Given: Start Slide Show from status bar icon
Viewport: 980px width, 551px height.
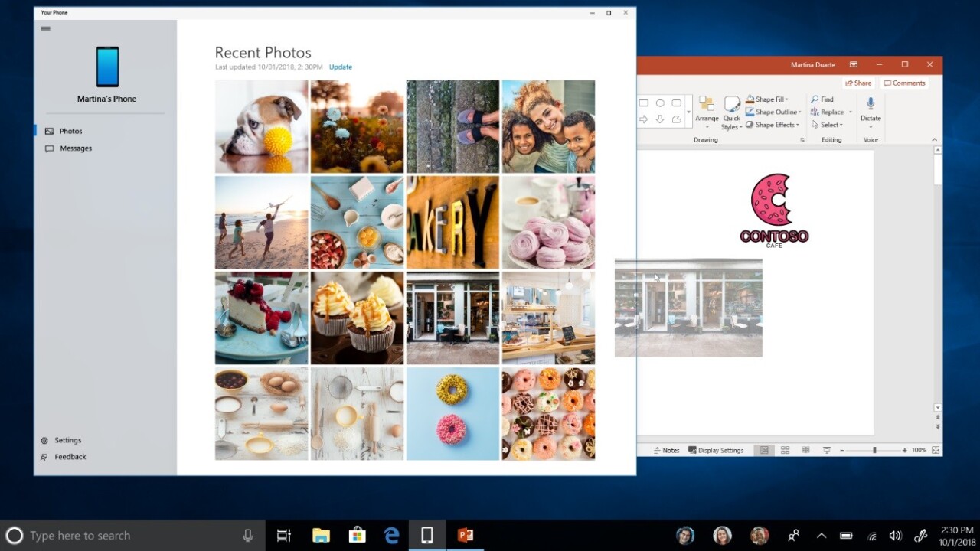Looking at the screenshot, I should point(825,451).
